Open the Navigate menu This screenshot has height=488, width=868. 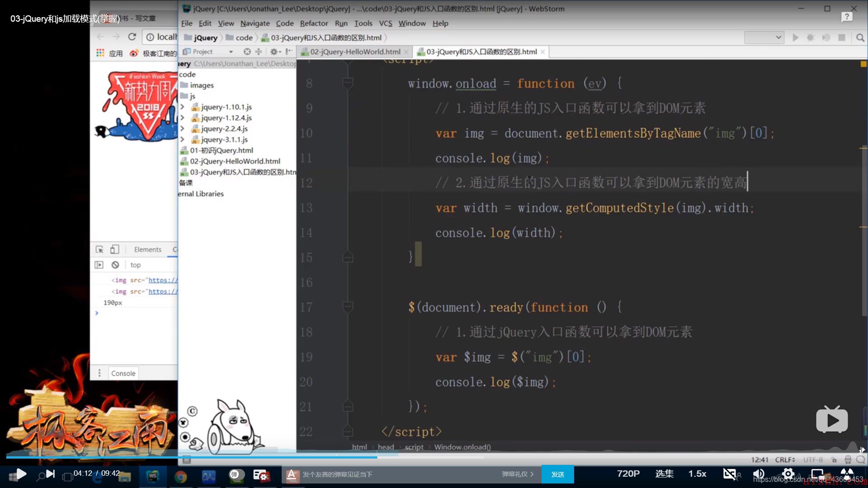[x=255, y=23]
